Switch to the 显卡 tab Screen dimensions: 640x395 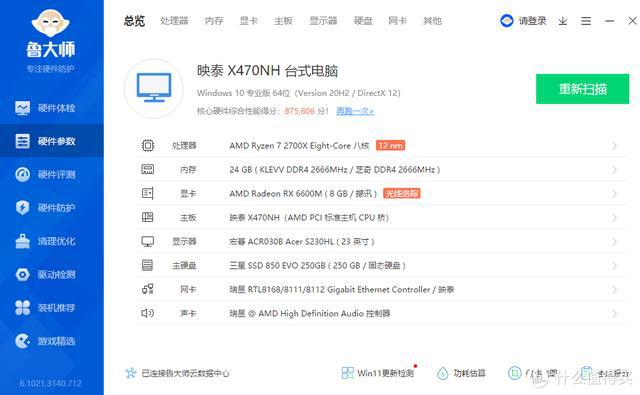click(249, 21)
